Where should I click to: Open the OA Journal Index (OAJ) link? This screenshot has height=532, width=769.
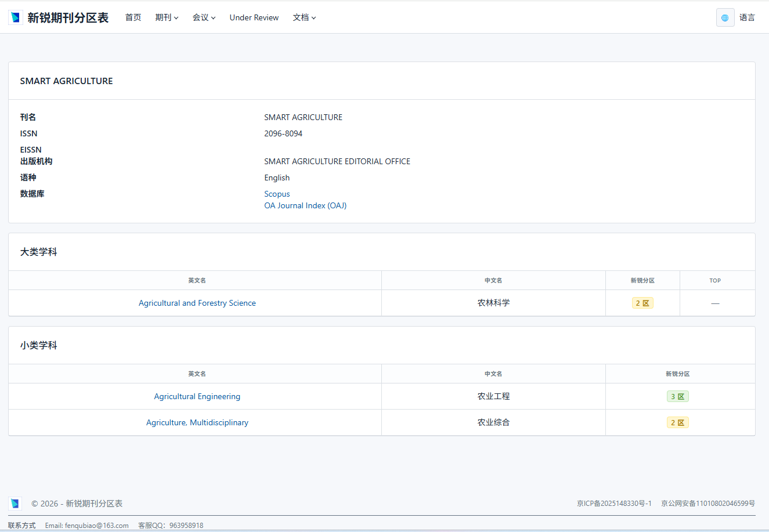305,205
